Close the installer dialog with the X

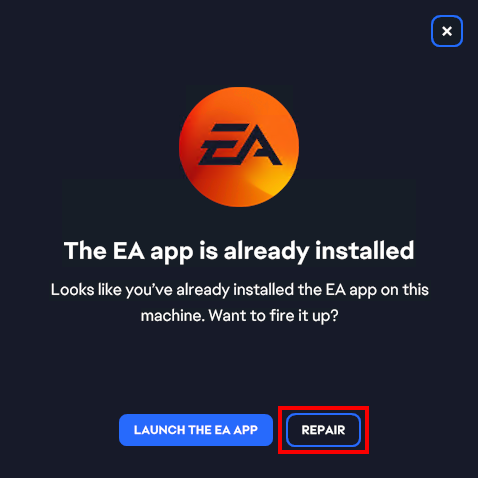pos(447,31)
